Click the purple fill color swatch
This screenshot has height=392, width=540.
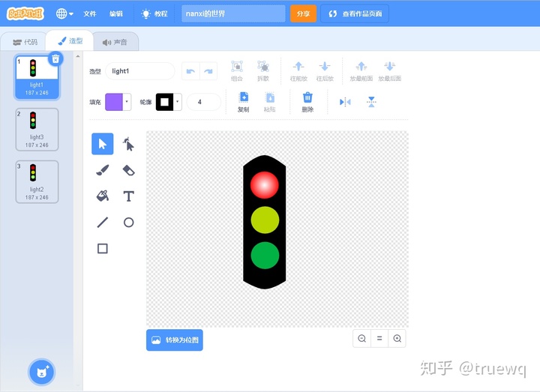point(114,102)
